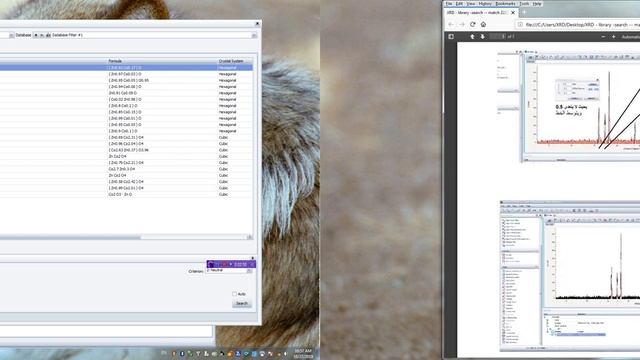The image size is (640, 360).
Task: Click the small pin icon above Criterion box
Action: pos(252,258)
